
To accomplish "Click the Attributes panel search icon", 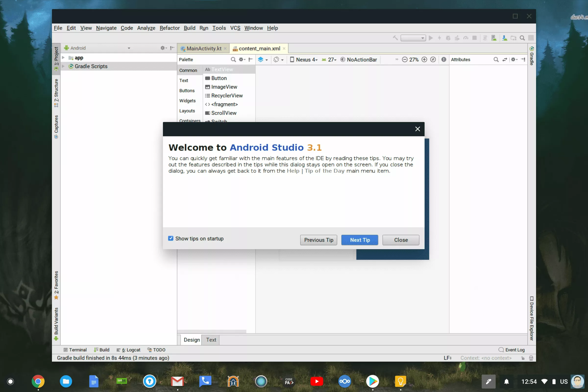I will click(x=496, y=60).
